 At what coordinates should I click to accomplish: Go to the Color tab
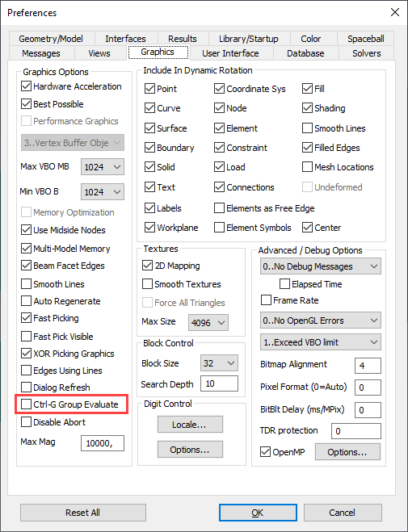click(310, 39)
